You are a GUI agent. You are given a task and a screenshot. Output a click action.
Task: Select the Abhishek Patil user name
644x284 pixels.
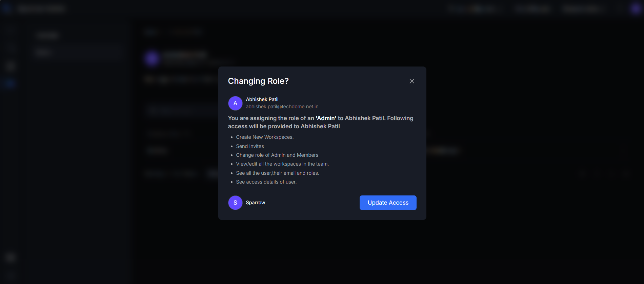262,99
